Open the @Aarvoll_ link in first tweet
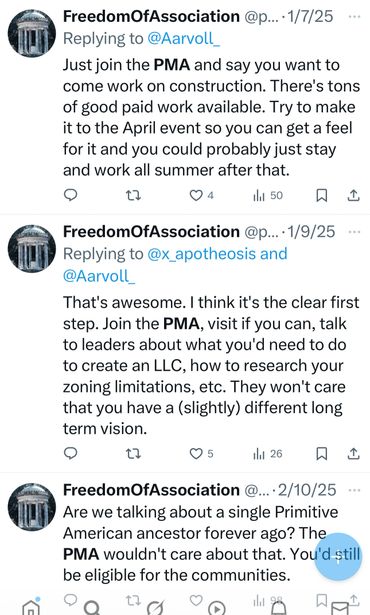Screen dimensions: 370x615 pyautogui.click(x=184, y=38)
